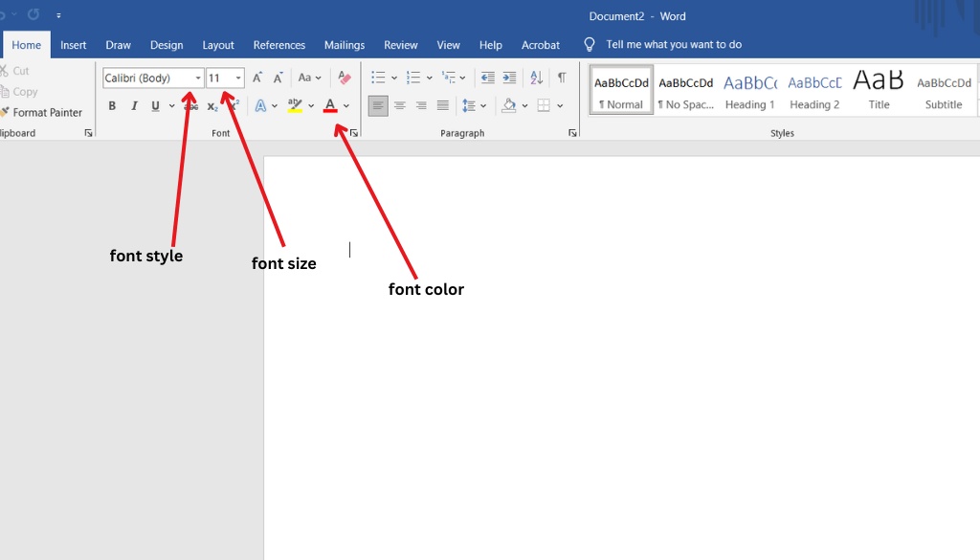Open the Sort tool

coord(537,78)
